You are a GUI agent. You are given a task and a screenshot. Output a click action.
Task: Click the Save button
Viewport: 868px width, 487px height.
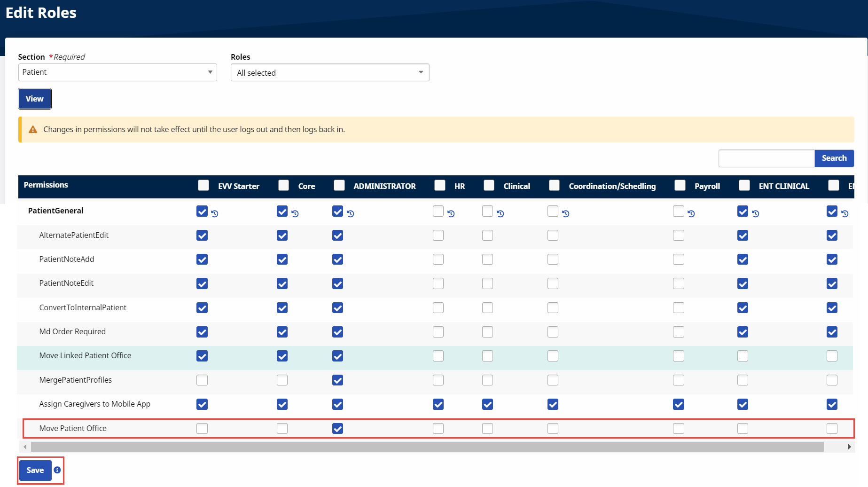[x=35, y=470]
